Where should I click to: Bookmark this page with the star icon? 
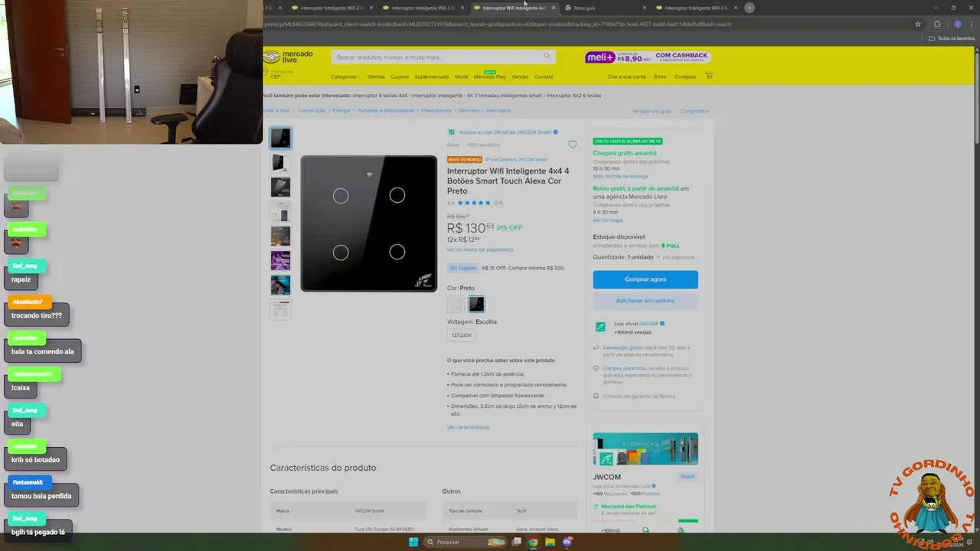click(917, 24)
